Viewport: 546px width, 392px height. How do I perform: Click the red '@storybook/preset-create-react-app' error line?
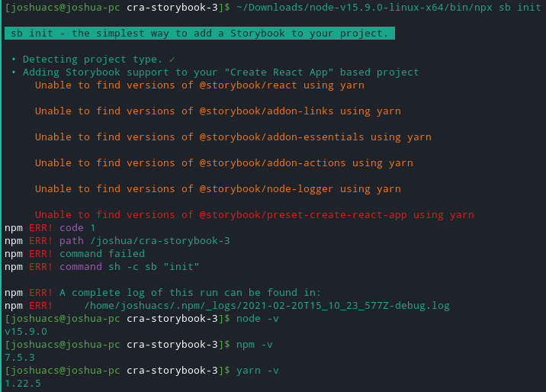(x=255, y=215)
